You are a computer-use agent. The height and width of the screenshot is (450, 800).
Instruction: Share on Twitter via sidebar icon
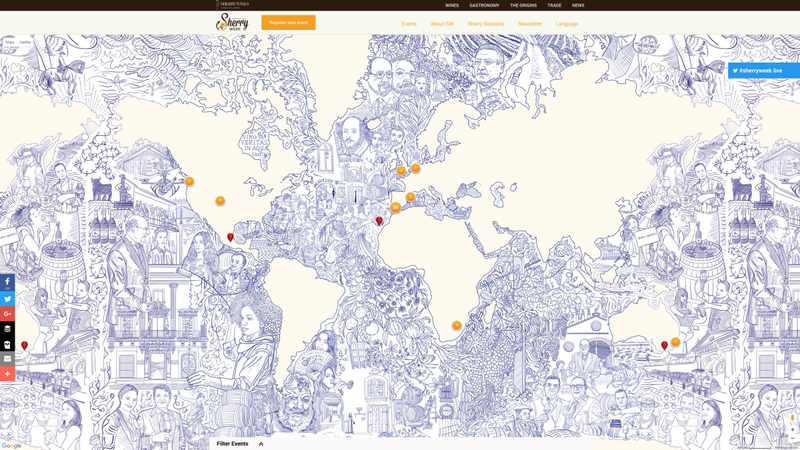(x=7, y=298)
